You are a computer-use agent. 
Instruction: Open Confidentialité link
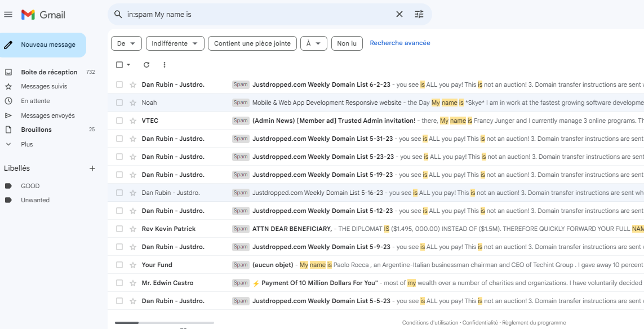point(480,323)
